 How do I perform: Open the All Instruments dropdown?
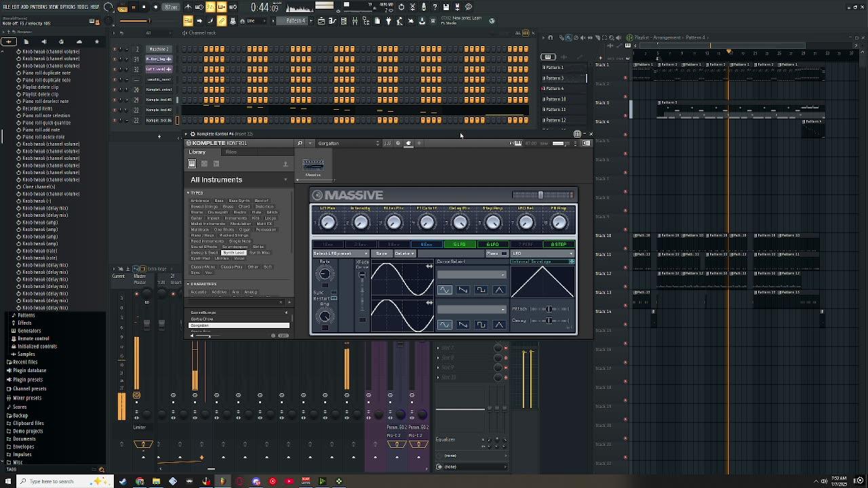(x=239, y=180)
